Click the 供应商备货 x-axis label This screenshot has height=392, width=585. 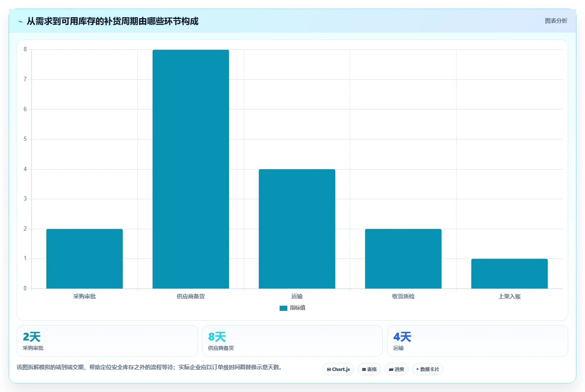(191, 296)
